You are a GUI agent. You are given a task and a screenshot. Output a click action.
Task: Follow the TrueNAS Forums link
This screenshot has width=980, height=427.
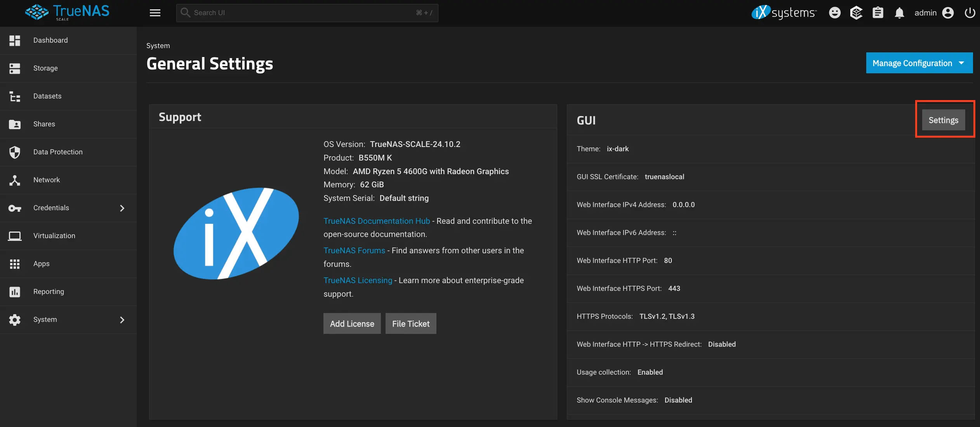(354, 250)
